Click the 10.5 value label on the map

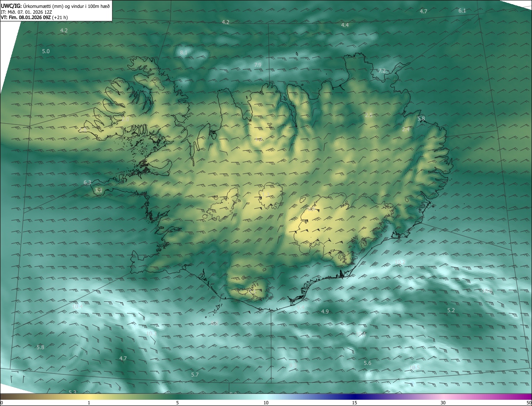point(414,367)
